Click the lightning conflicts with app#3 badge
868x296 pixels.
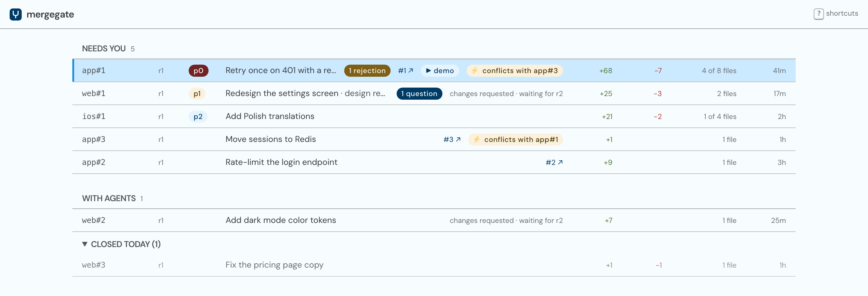(x=514, y=71)
